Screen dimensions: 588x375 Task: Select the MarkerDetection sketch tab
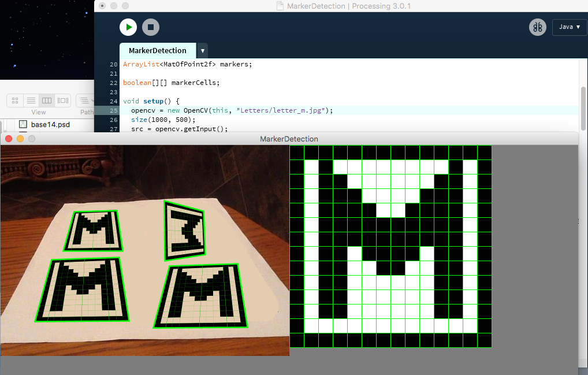pyautogui.click(x=157, y=51)
